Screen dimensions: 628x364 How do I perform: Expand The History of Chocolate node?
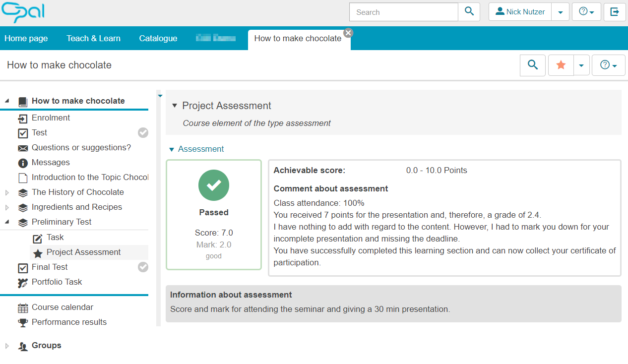[7, 192]
